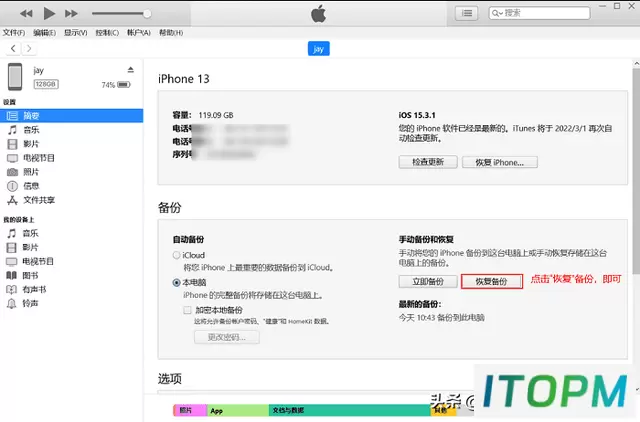Open 图书 in sidebar

click(x=30, y=275)
